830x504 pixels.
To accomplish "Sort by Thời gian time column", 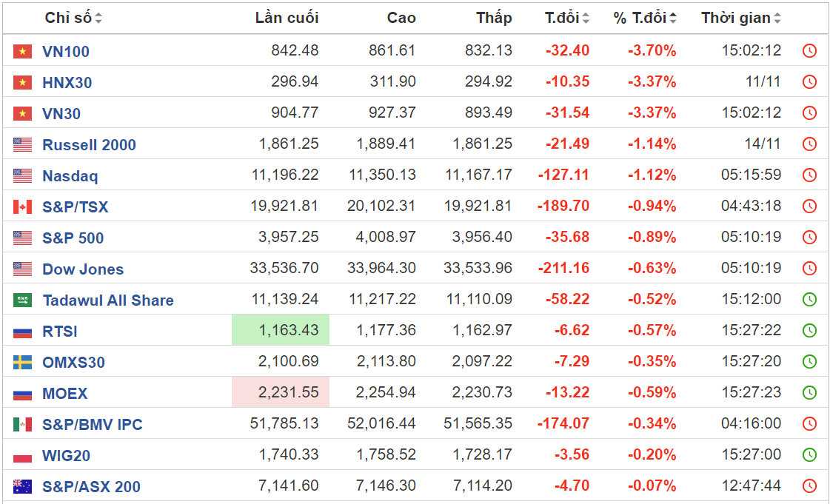I will click(x=741, y=19).
